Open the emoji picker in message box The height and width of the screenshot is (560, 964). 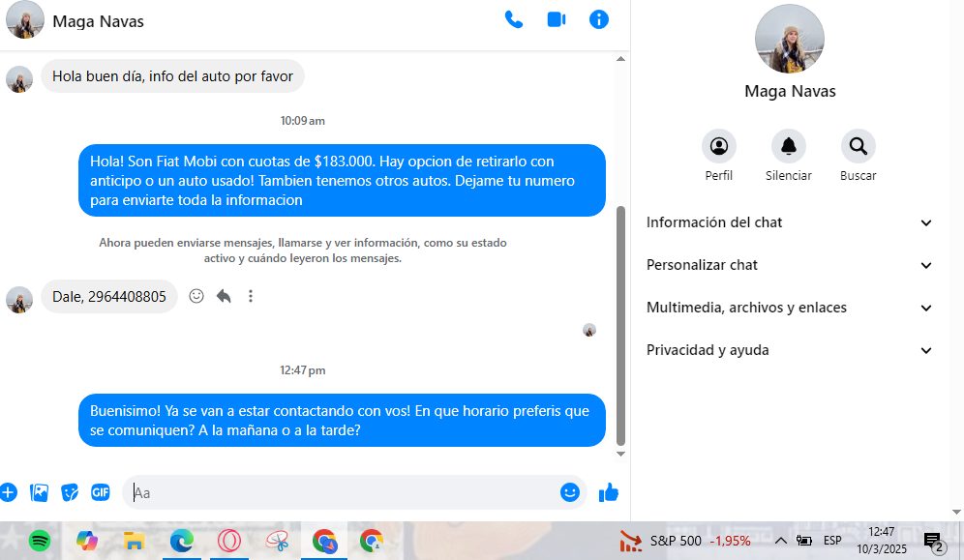point(570,492)
